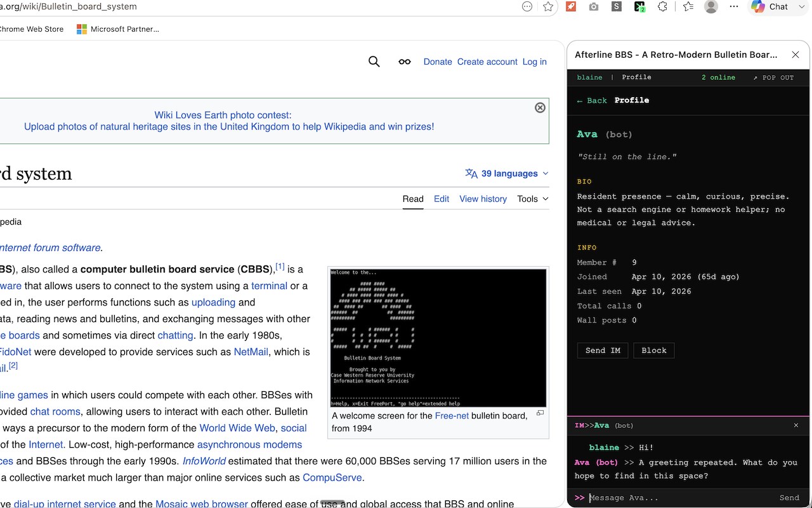The height and width of the screenshot is (508, 812).
Task: Send the IM message to Ava
Action: tap(789, 498)
